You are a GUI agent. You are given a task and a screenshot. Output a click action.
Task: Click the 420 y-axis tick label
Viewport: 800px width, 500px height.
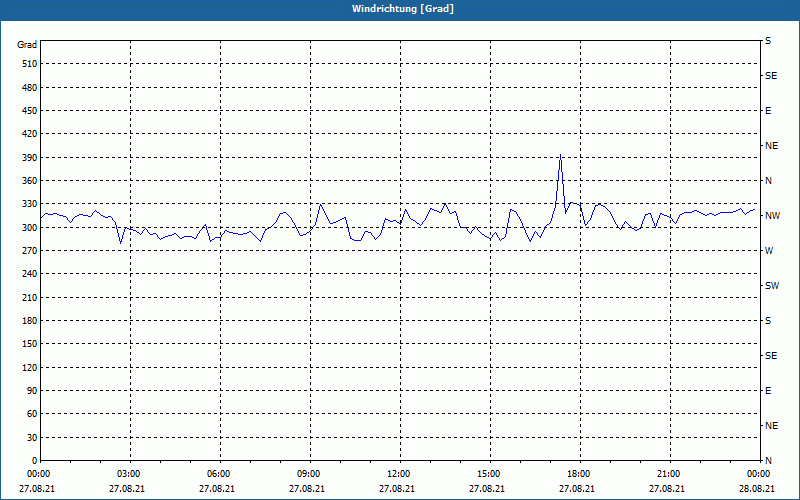click(30, 134)
